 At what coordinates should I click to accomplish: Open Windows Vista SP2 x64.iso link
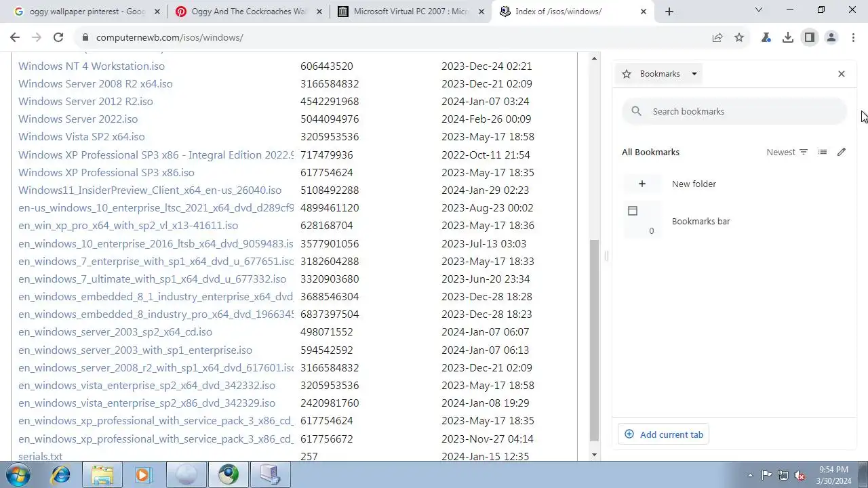[81, 136]
